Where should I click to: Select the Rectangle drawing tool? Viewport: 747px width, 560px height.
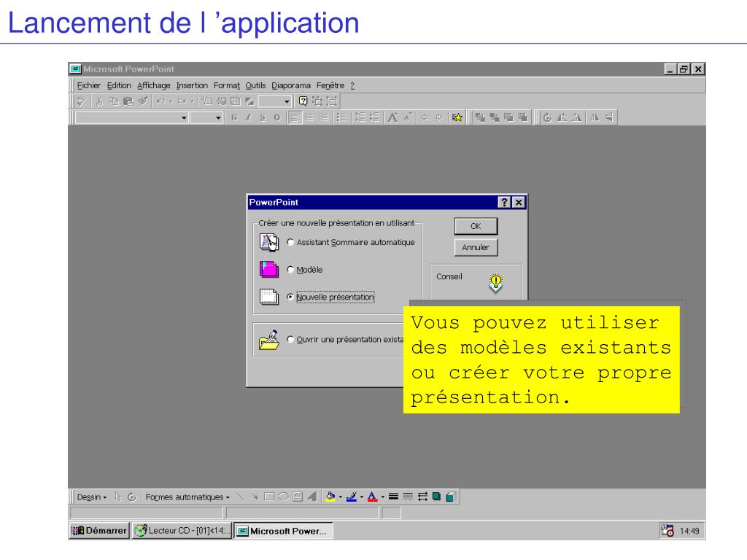point(269,497)
